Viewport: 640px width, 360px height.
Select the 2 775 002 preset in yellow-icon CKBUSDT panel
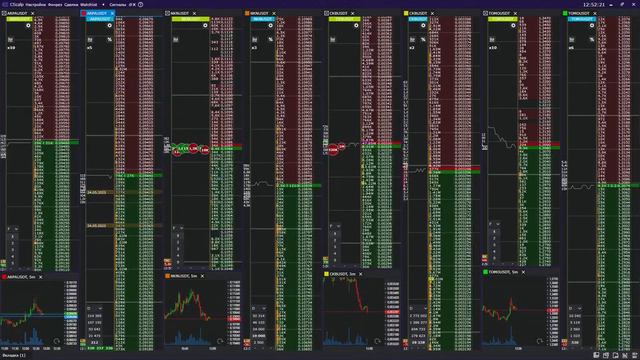pyautogui.click(x=419, y=316)
